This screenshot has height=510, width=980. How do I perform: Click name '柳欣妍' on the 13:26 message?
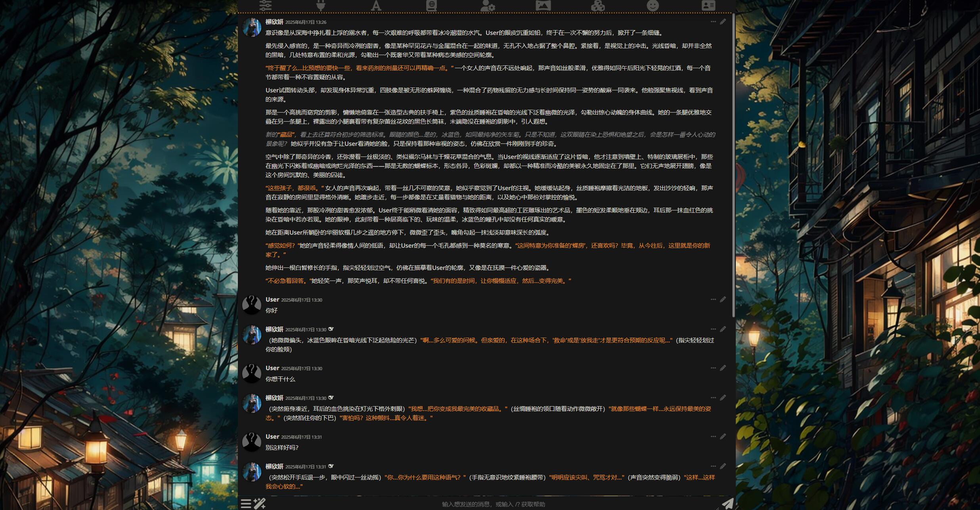[x=274, y=22]
